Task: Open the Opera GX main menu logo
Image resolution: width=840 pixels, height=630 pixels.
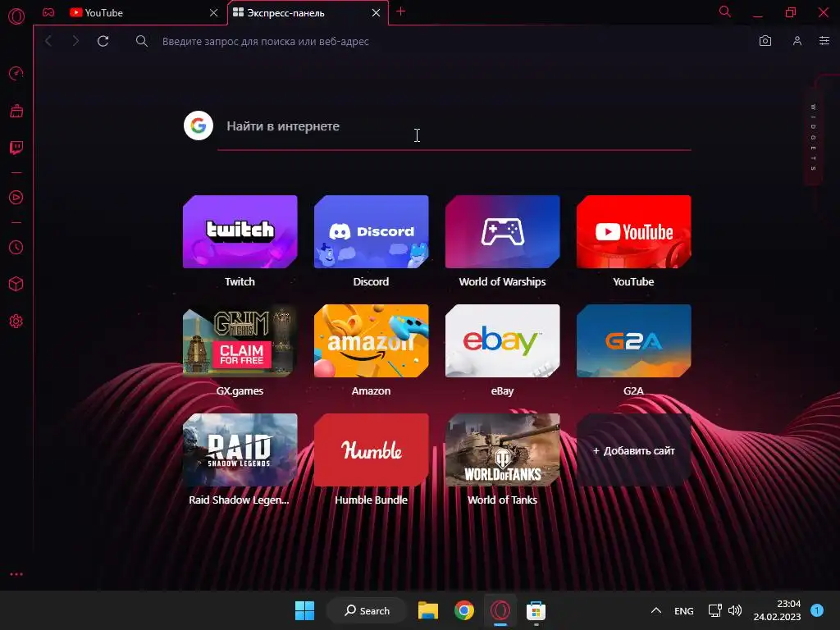Action: click(16, 16)
